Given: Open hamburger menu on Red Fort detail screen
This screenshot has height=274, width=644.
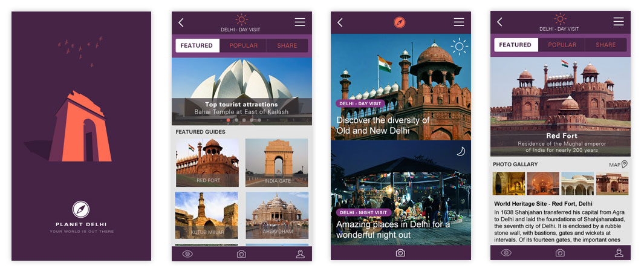Looking at the screenshot, I should pos(619,22).
